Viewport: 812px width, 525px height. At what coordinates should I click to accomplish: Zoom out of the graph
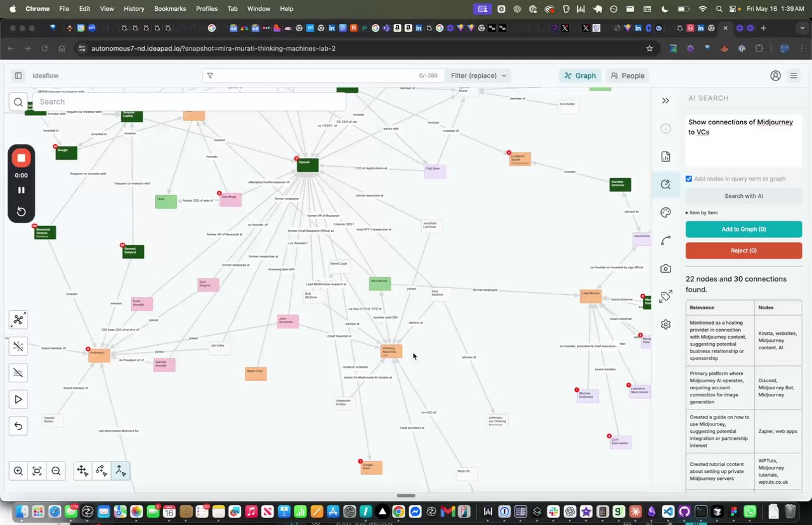click(56, 471)
